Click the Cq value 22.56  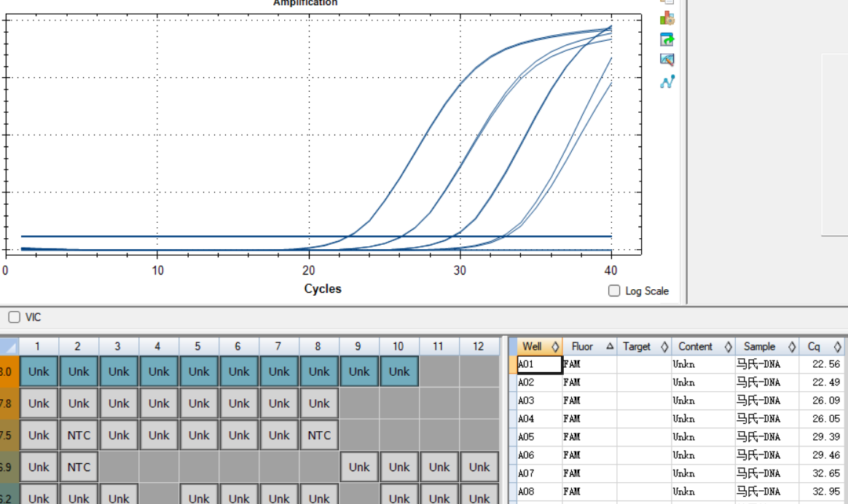[826, 364]
